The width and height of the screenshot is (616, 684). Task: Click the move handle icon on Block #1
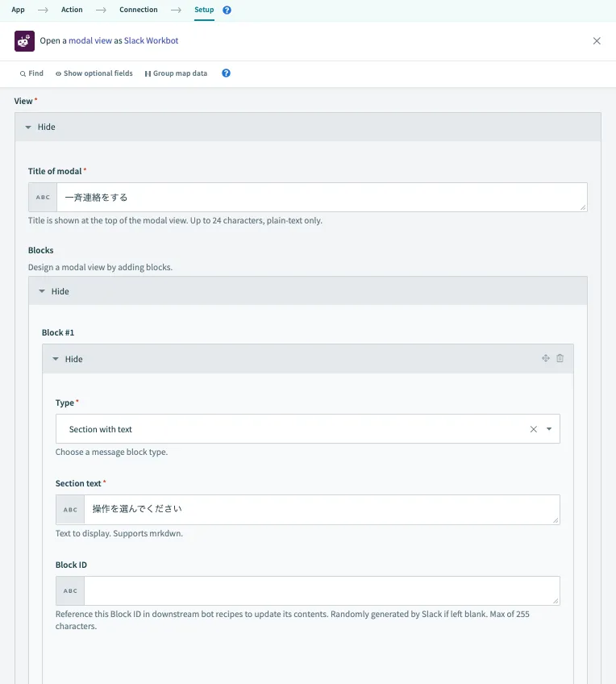click(546, 359)
